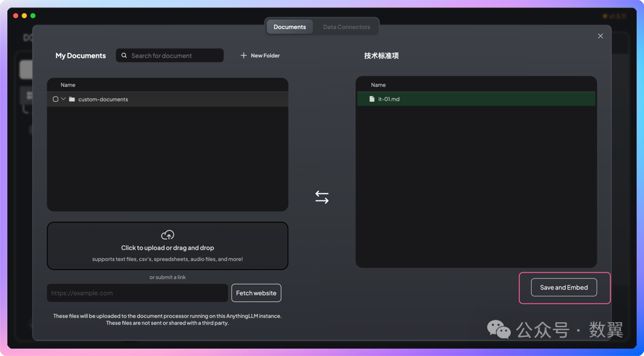Close the documents dialog with the X

[x=600, y=36]
